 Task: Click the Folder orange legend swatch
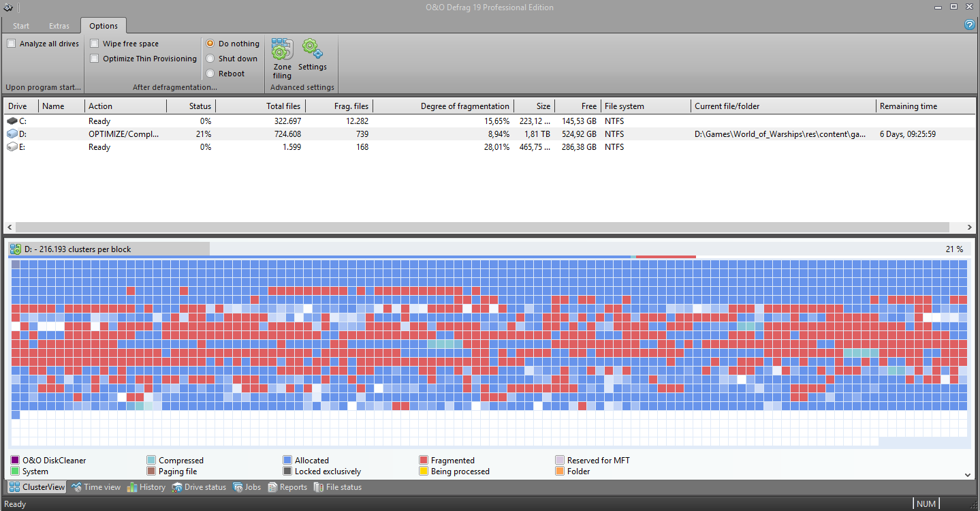(560, 471)
